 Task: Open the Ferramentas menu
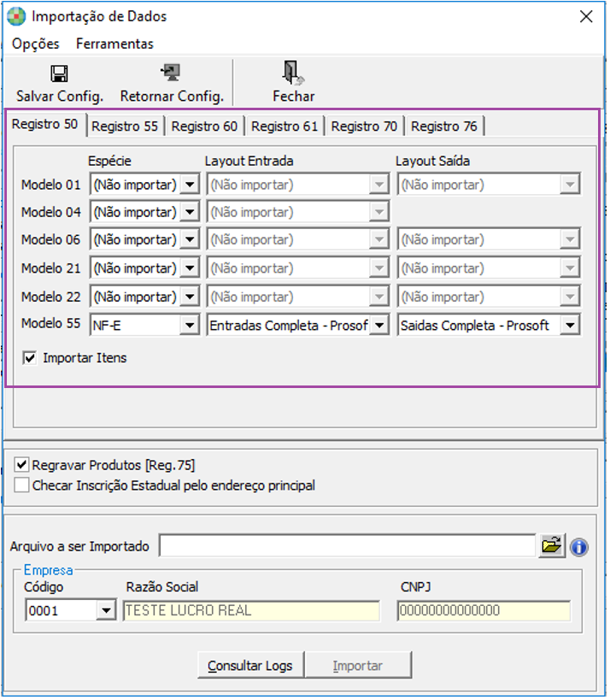[x=114, y=44]
